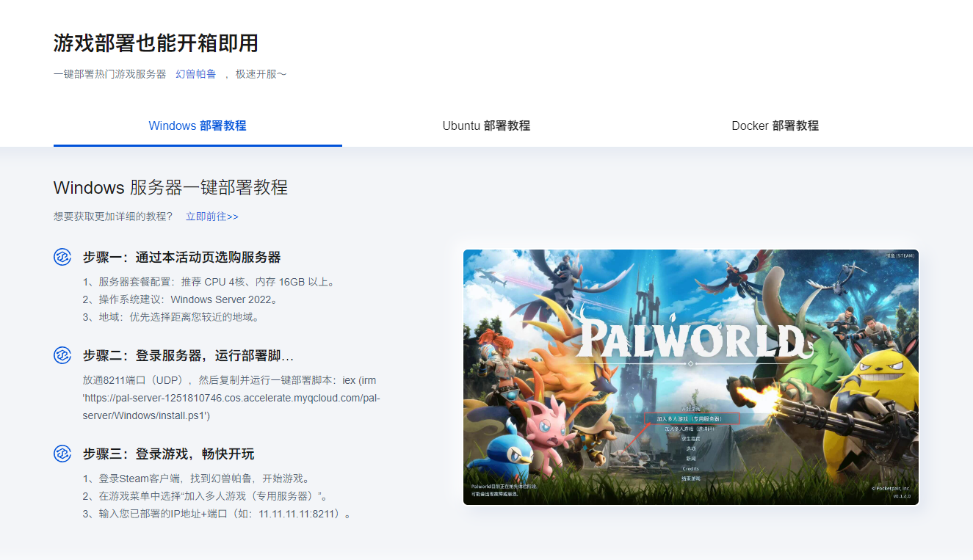
Task: Click the step icon beside 步骤二
Action: tap(62, 355)
